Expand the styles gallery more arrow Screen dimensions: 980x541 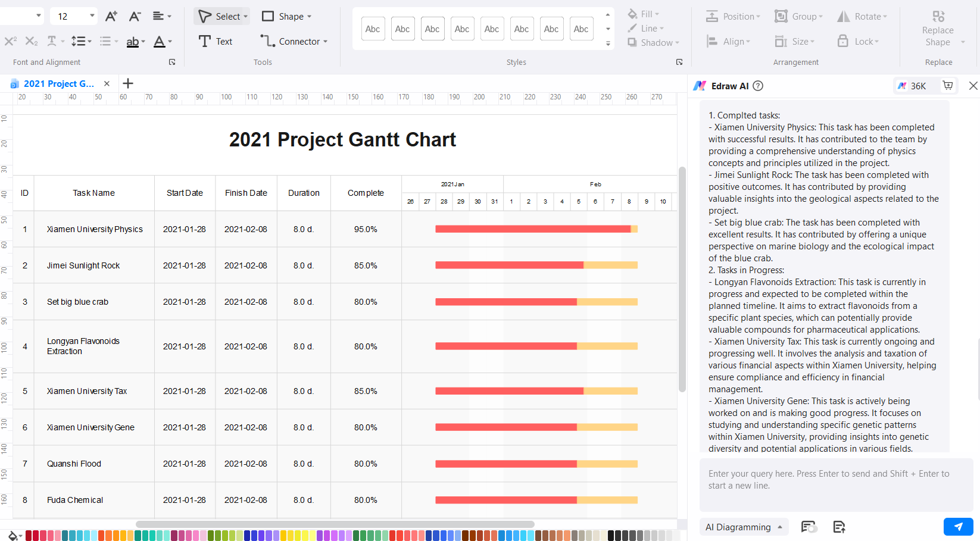pos(608,43)
